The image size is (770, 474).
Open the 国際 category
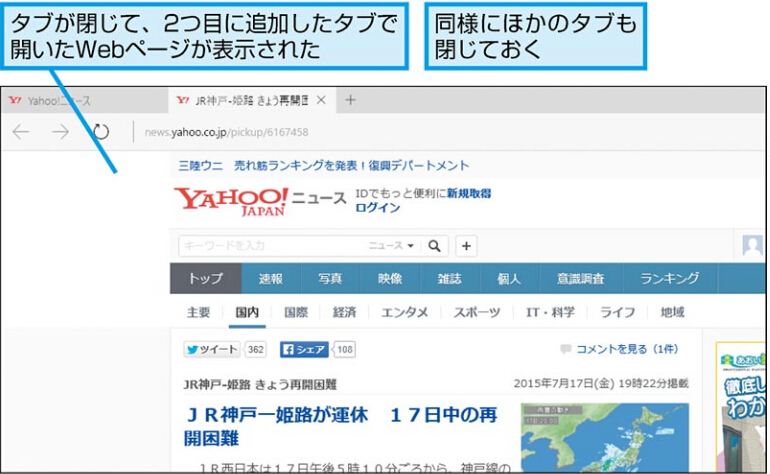296,312
